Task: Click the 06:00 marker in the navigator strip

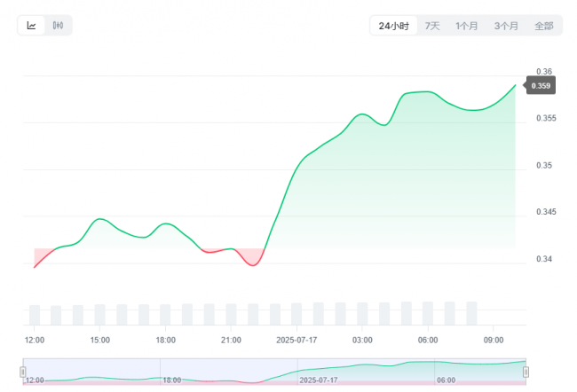Action: (446, 380)
